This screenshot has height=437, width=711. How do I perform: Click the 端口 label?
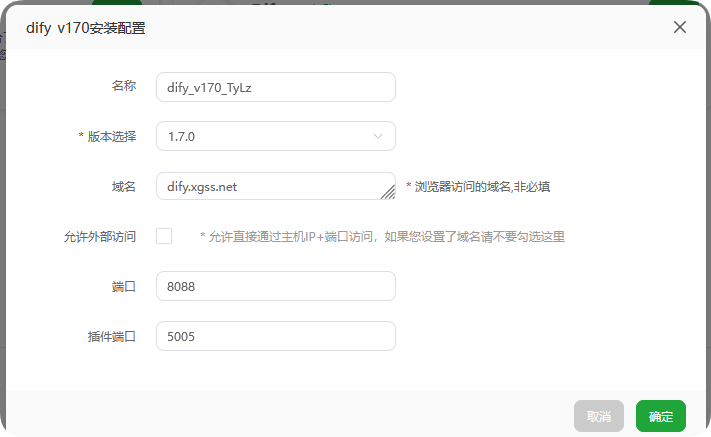pos(124,286)
